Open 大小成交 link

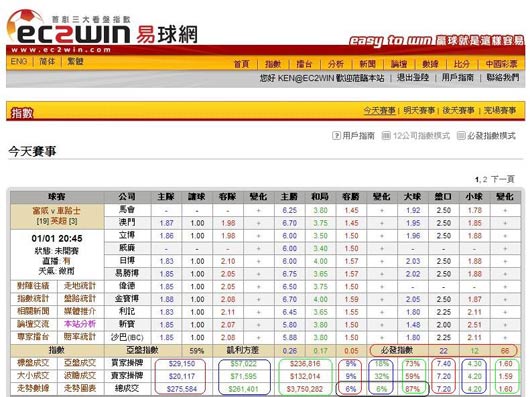pyautogui.click(x=33, y=376)
